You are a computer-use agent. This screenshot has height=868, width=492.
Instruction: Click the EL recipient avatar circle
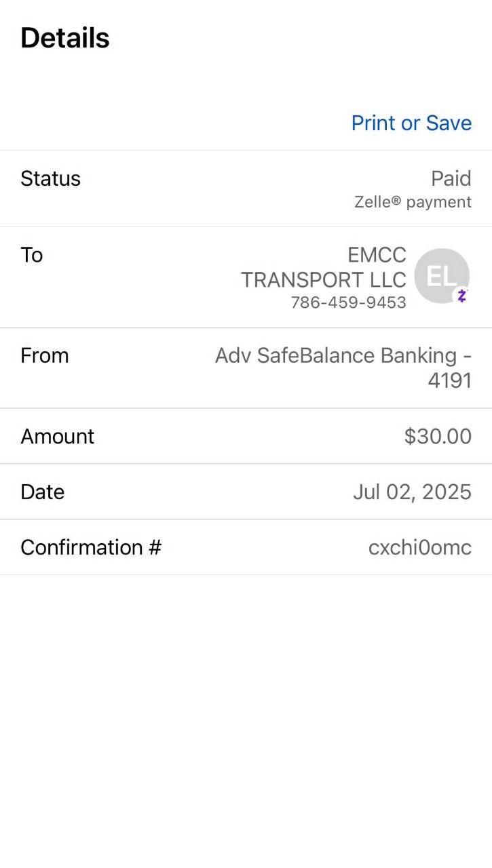[441, 275]
